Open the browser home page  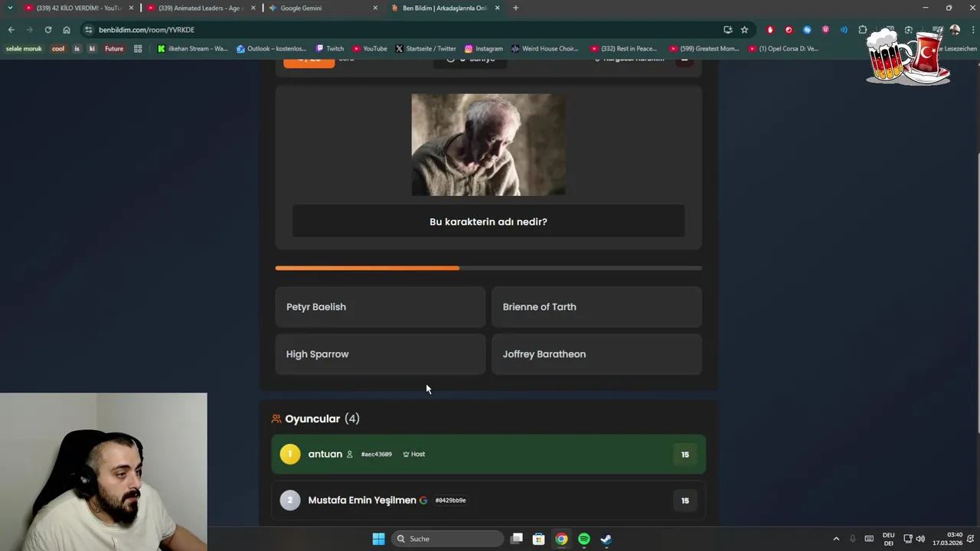pyautogui.click(x=67, y=30)
